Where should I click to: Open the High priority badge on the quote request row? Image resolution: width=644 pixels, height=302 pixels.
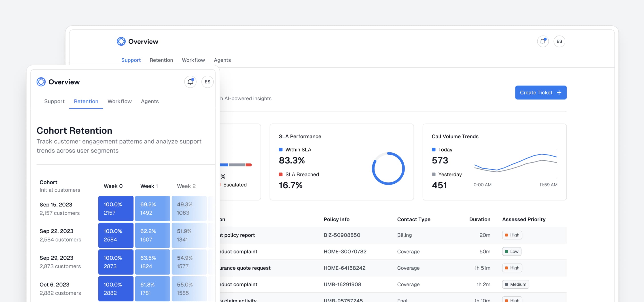pyautogui.click(x=512, y=268)
